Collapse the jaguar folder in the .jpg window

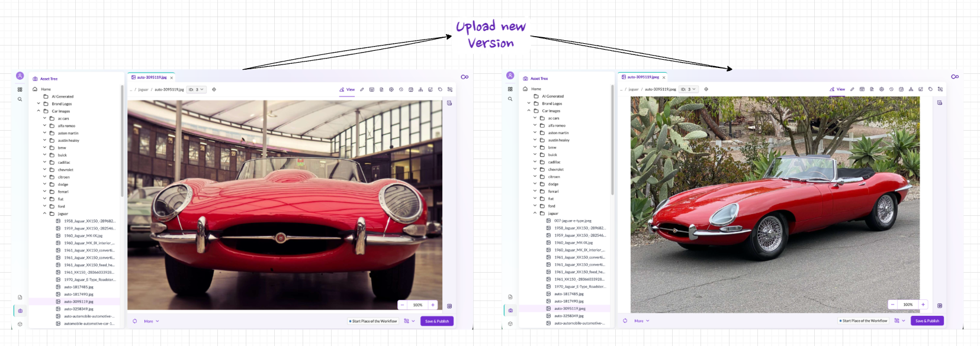click(x=45, y=214)
